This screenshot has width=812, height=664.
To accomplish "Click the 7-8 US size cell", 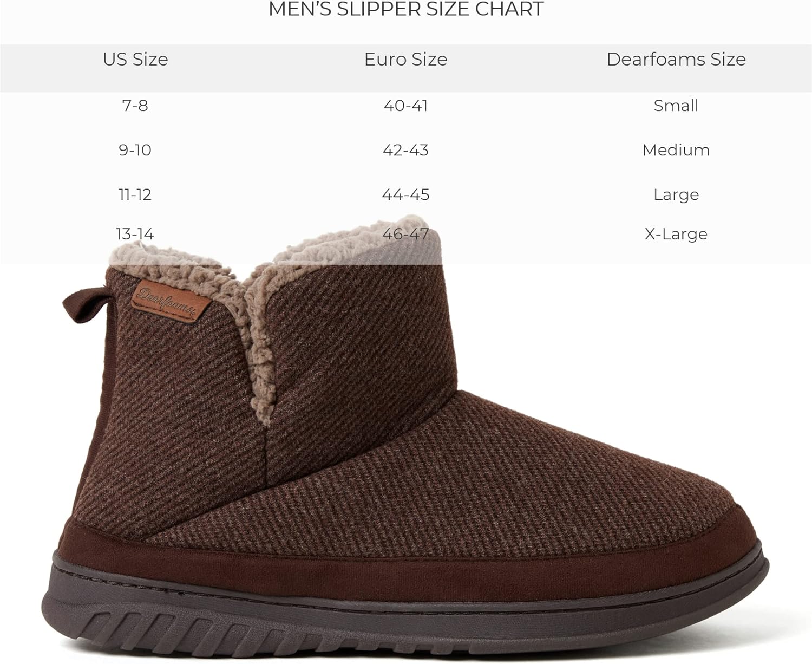I will [x=135, y=105].
